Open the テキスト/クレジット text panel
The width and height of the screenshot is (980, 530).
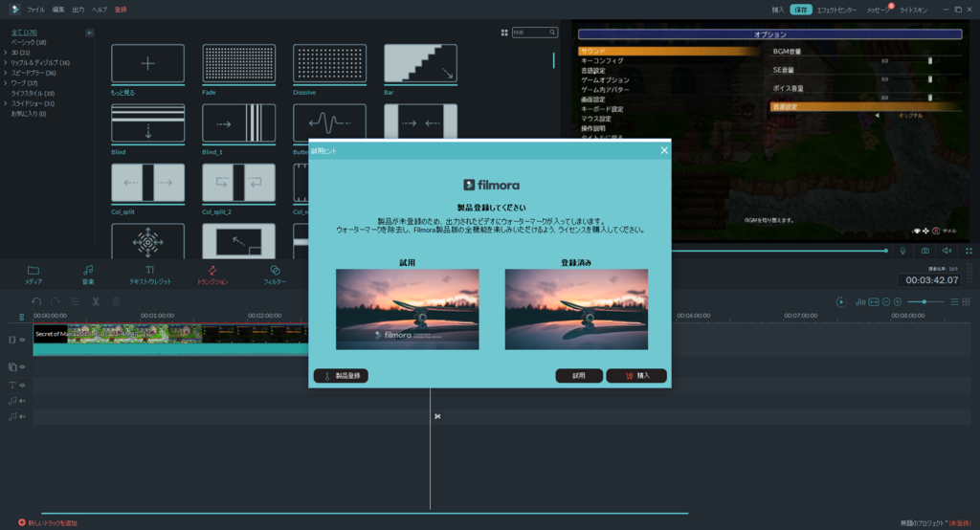point(150,275)
